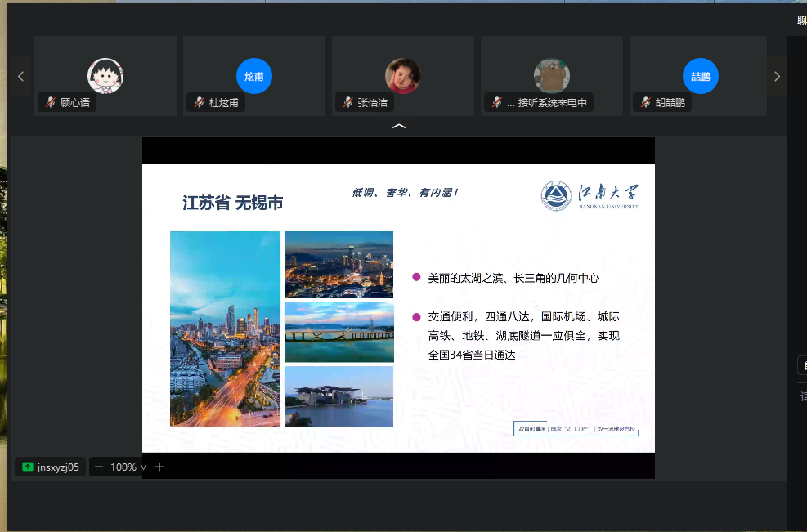Select 杜炫甫's blue avatar

click(x=253, y=76)
